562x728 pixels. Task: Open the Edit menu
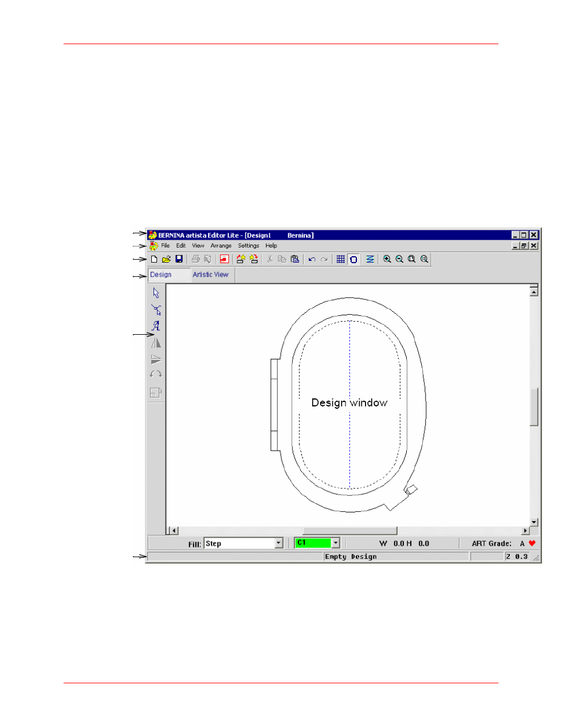181,245
